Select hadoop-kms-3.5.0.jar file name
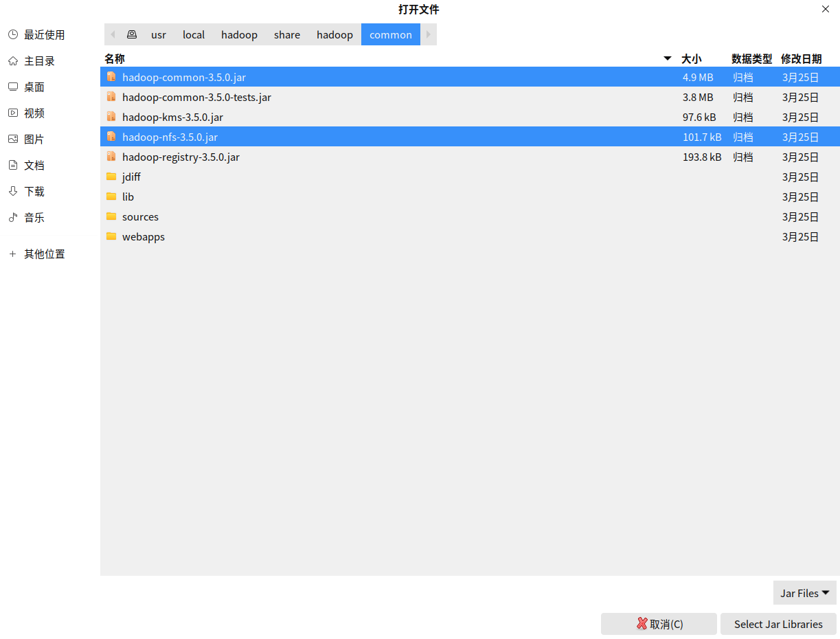The image size is (840, 639). point(172,117)
